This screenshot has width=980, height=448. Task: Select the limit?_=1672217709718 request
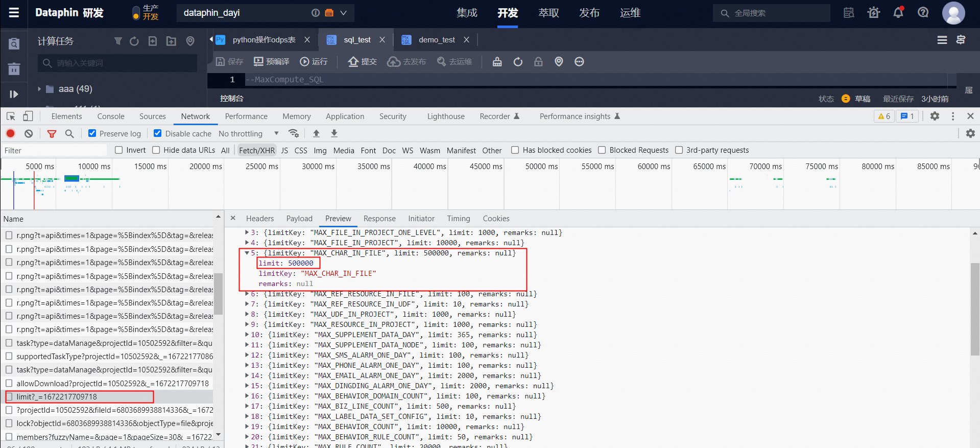coord(56,397)
